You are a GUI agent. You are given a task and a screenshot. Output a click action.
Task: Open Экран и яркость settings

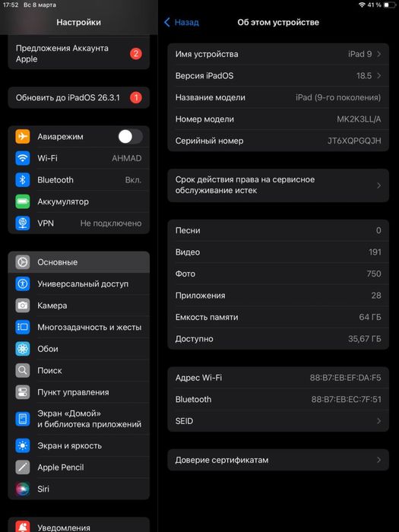click(x=79, y=445)
